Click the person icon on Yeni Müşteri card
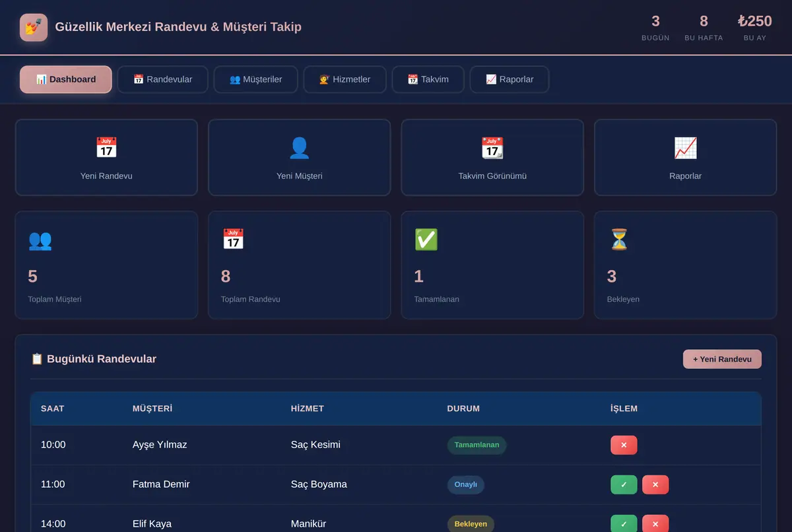 [300, 148]
